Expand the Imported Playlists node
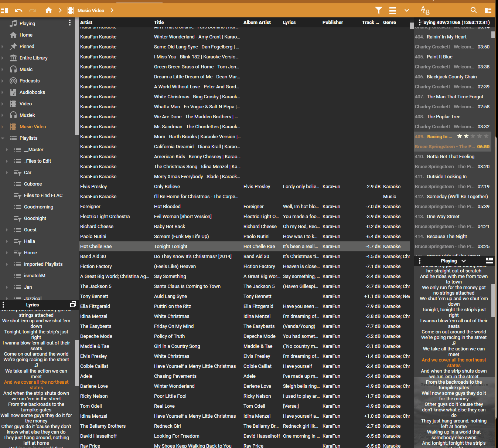498x448 pixels. (7, 264)
